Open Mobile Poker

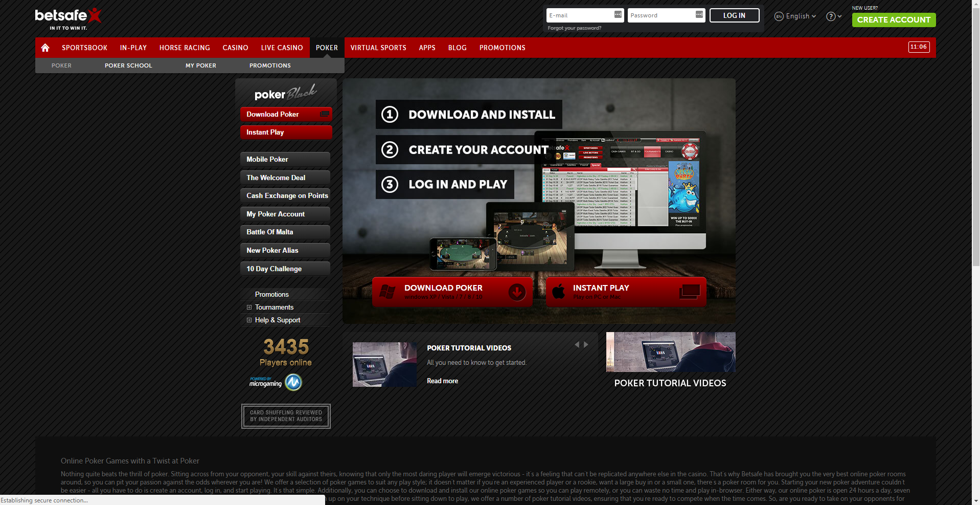click(x=285, y=159)
